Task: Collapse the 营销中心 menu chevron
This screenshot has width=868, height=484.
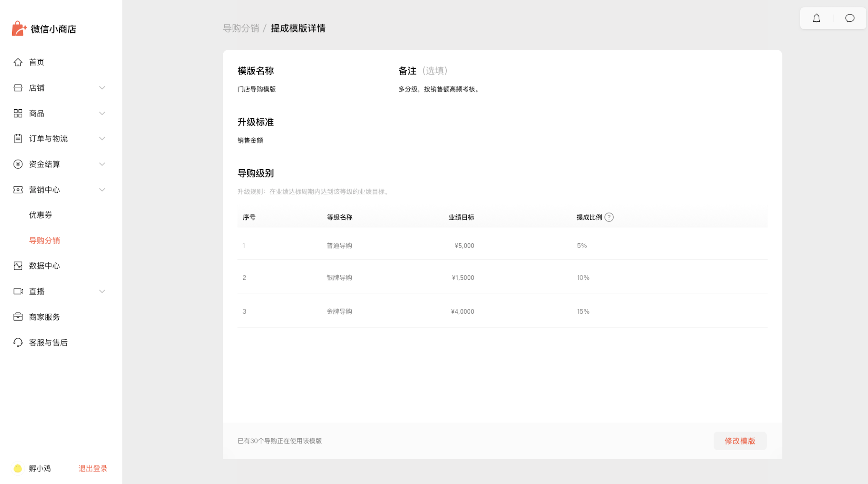Action: [102, 189]
